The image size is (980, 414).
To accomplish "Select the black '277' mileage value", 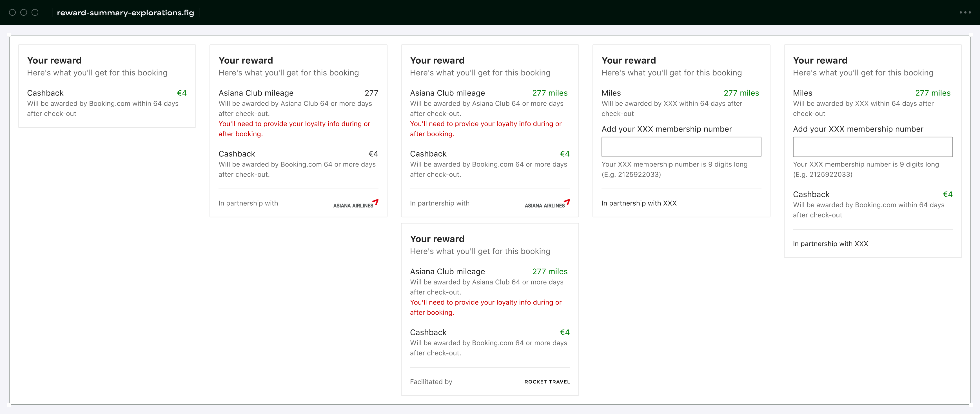I will click(x=371, y=93).
